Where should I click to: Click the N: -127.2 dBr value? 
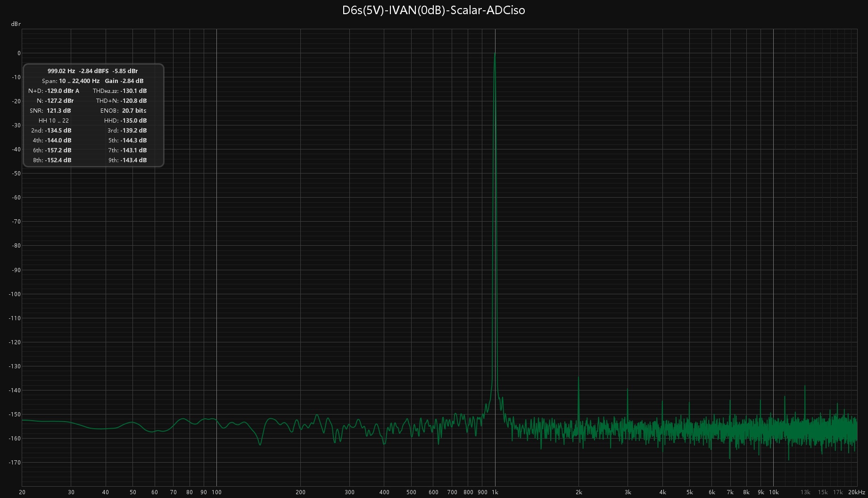coord(59,100)
